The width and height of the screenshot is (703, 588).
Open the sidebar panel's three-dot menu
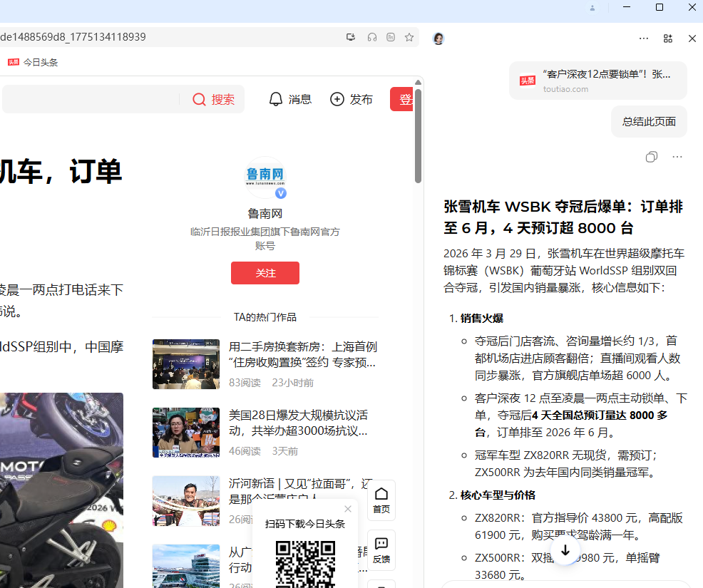point(677,157)
